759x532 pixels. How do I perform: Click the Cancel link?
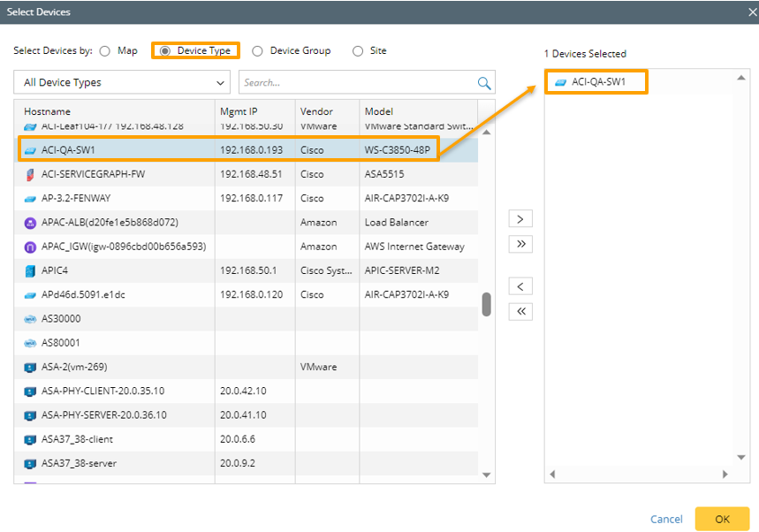[x=666, y=519]
